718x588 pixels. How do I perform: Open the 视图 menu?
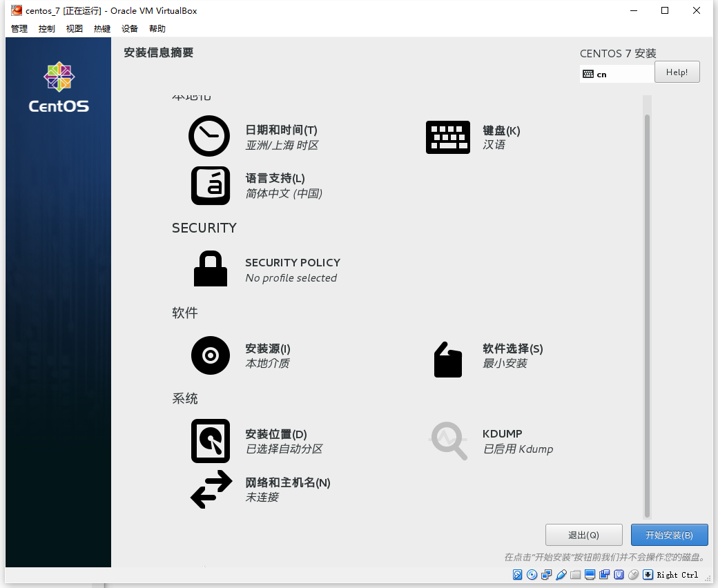coord(74,29)
